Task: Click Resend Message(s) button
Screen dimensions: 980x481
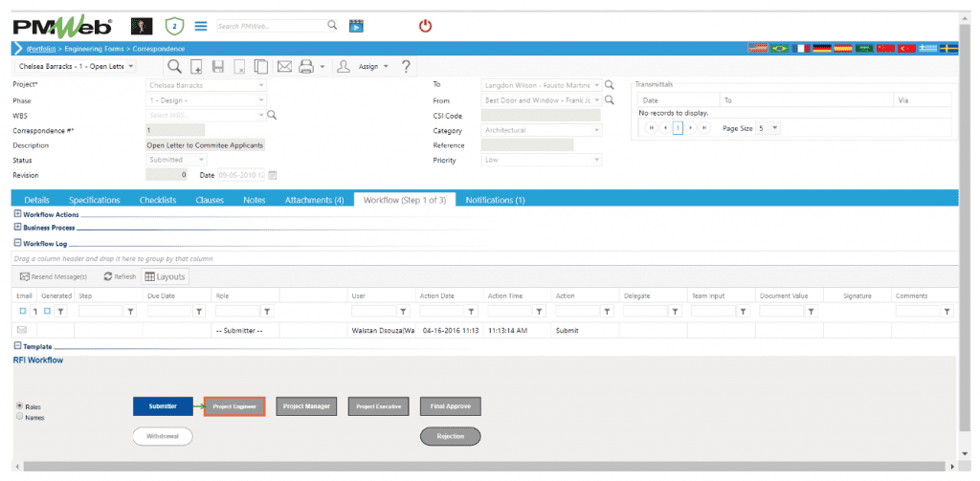Action: (54, 276)
